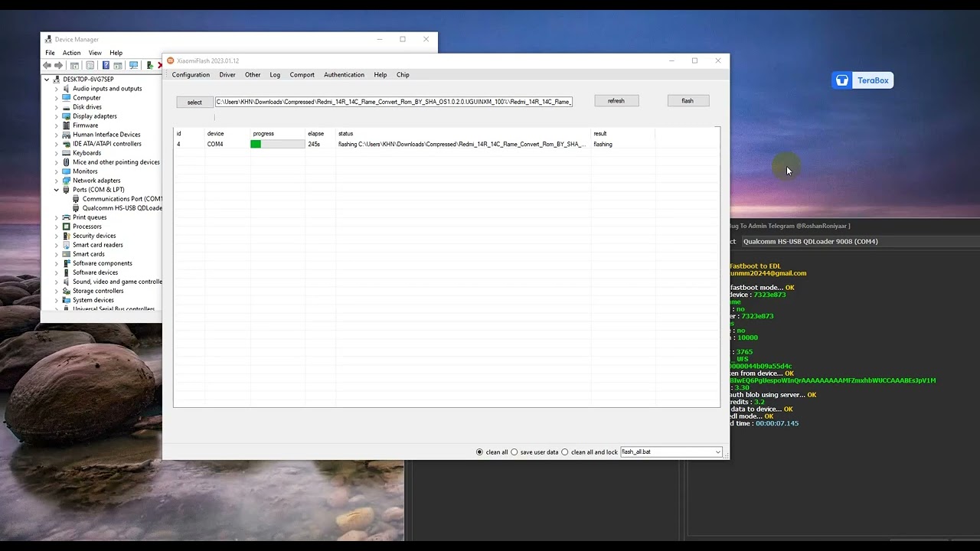Click the blue question mark Help icon in Device Manager toolbar
The width and height of the screenshot is (980, 551).
[x=106, y=66]
